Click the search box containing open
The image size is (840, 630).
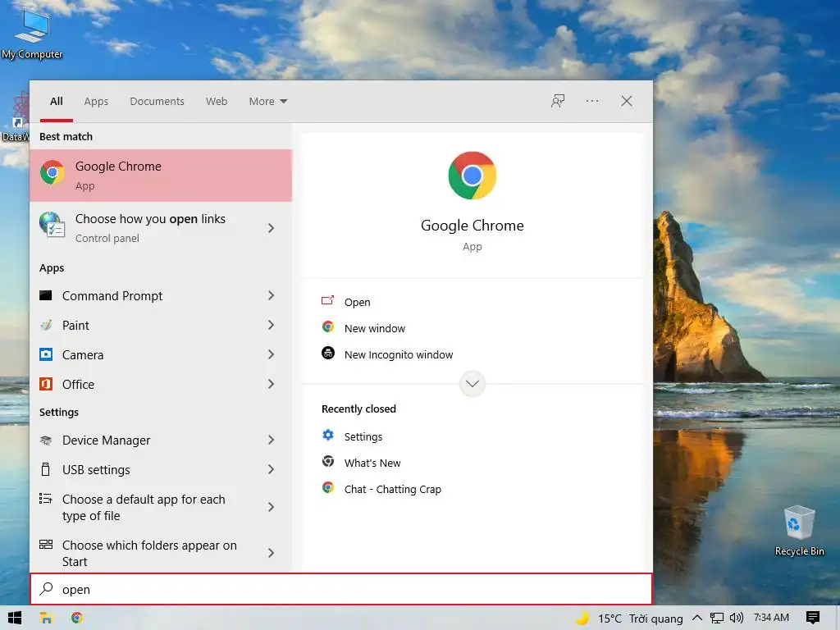[341, 589]
